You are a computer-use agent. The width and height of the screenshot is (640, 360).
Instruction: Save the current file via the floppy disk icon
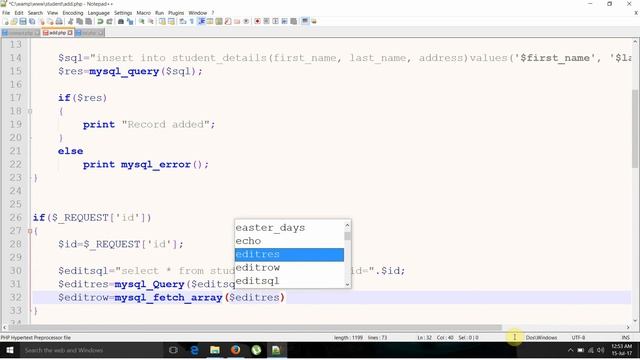click(23, 21)
